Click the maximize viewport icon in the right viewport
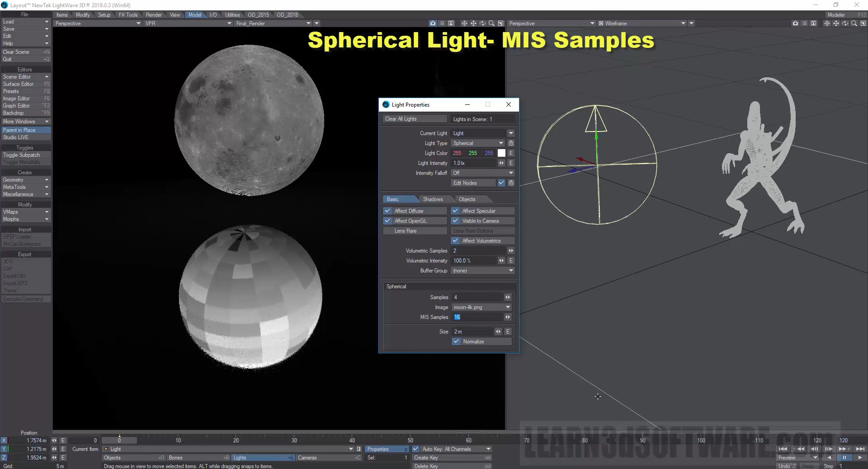This screenshot has height=469, width=868. 863,23
